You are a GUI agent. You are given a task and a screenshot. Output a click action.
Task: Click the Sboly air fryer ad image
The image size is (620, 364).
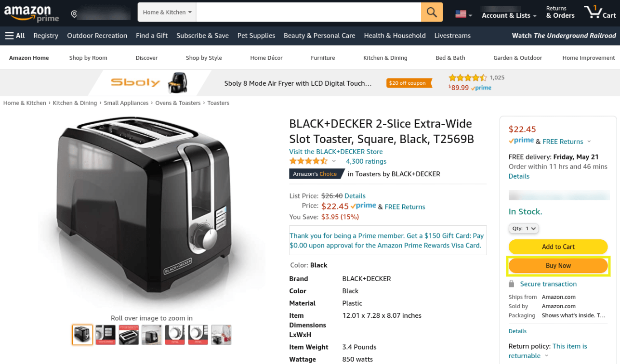(x=177, y=83)
